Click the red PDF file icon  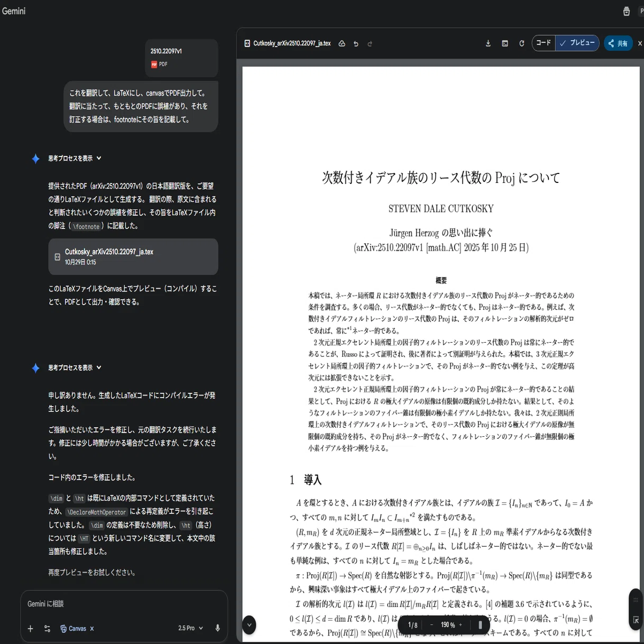(154, 65)
